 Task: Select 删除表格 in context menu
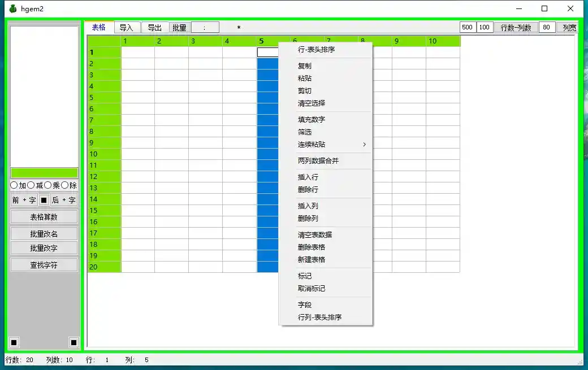[326, 247]
